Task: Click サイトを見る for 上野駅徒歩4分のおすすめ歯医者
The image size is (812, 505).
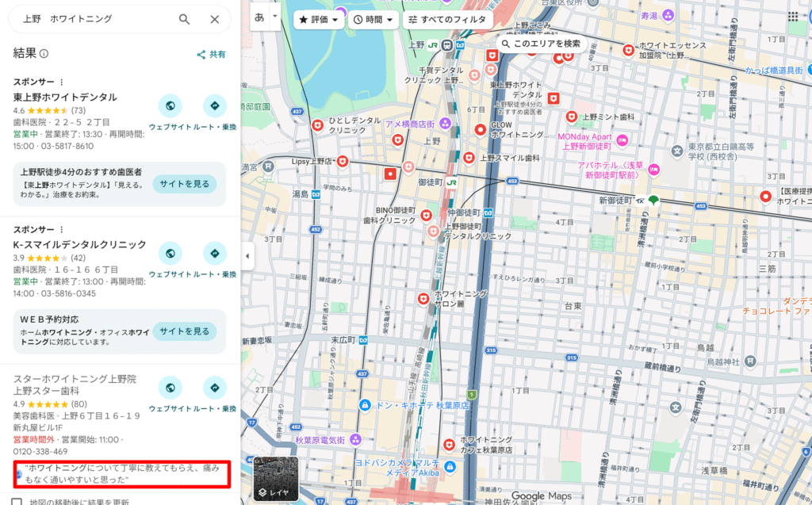Action: pyautogui.click(x=184, y=184)
